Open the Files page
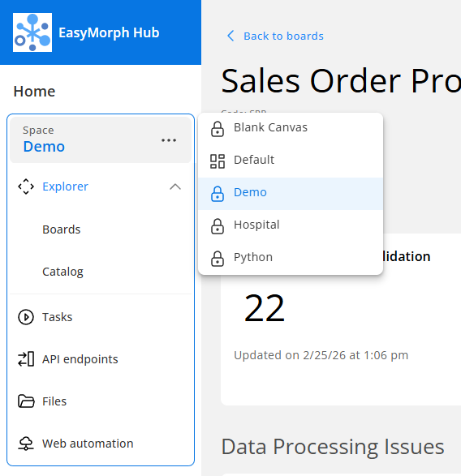This screenshot has width=461, height=476. (54, 401)
